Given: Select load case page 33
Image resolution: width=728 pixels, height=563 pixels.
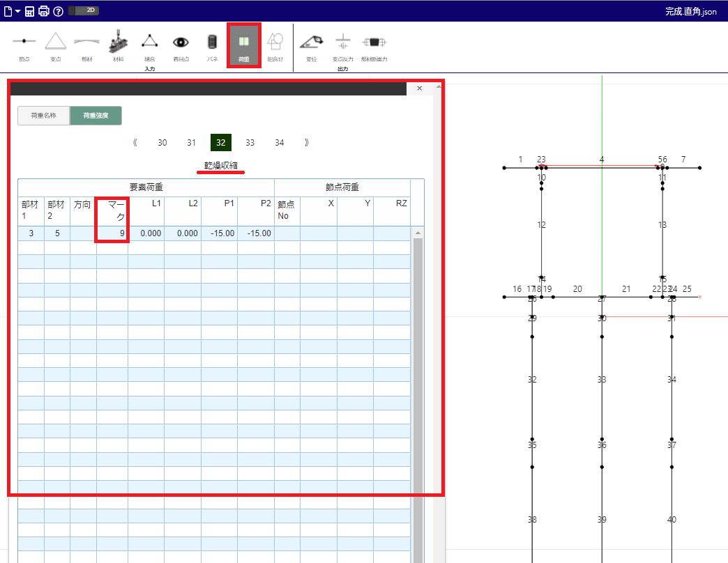Looking at the screenshot, I should pyautogui.click(x=250, y=143).
